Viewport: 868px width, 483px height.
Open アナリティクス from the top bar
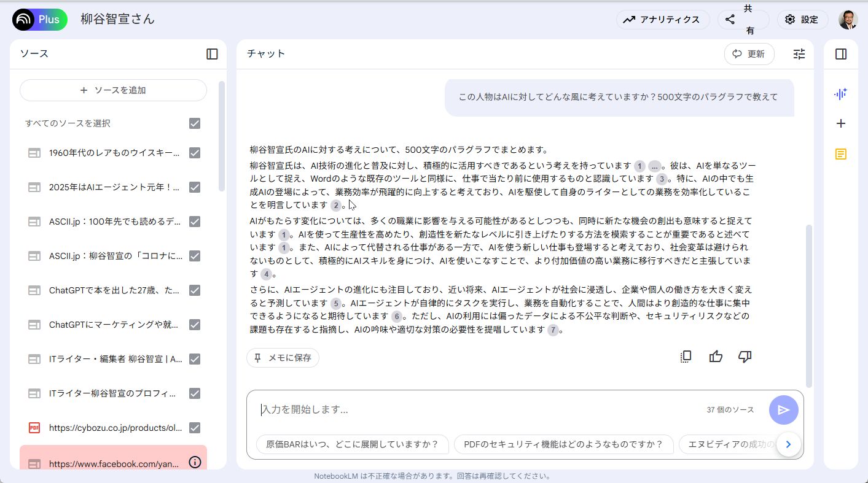[x=663, y=19]
